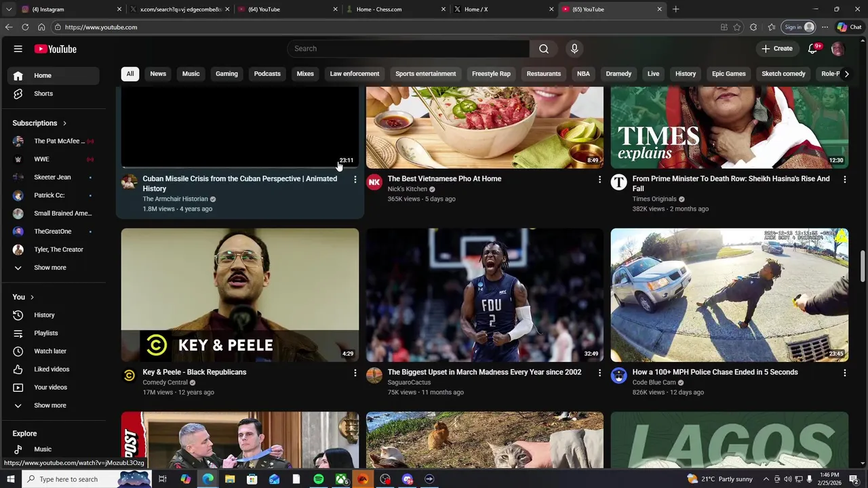Open options for Cuban Missile Crisis video

pos(355,180)
